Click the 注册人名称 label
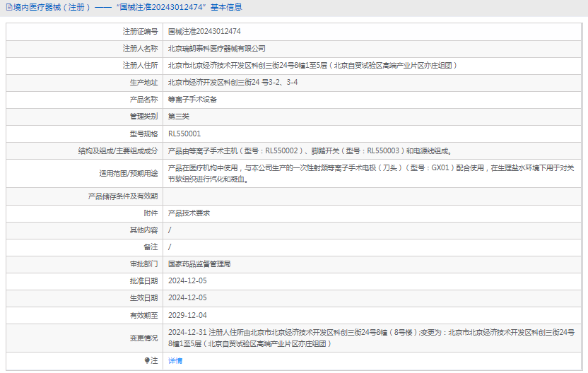The height and width of the screenshot is (373, 588). coord(140,48)
